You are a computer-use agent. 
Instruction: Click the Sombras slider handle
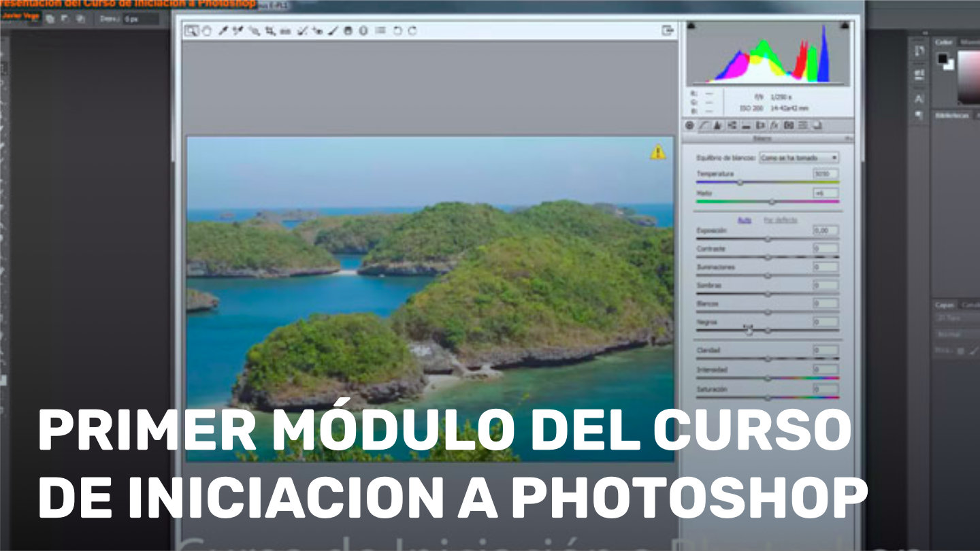(768, 294)
